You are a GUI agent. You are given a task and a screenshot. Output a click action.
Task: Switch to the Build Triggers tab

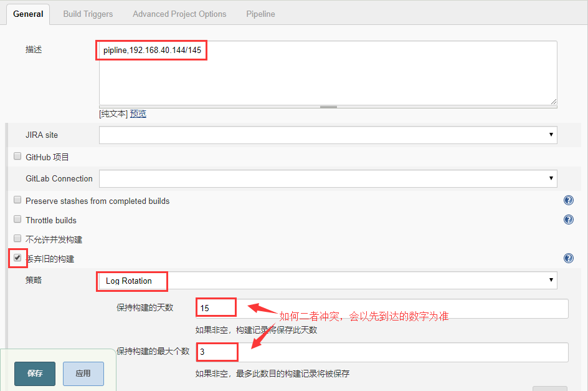point(88,14)
